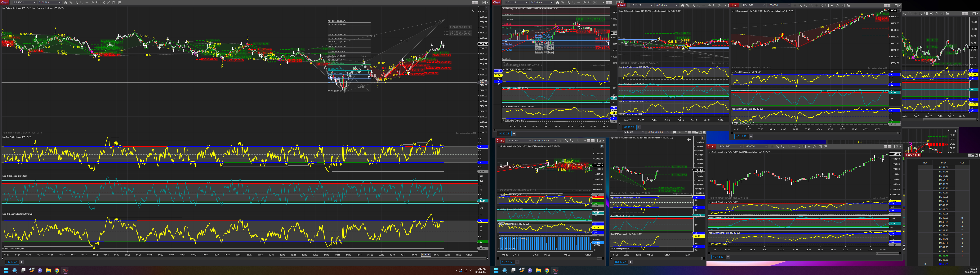Open the 2100 Tick interval dropdown
980x275 pixels.
click(x=49, y=2)
